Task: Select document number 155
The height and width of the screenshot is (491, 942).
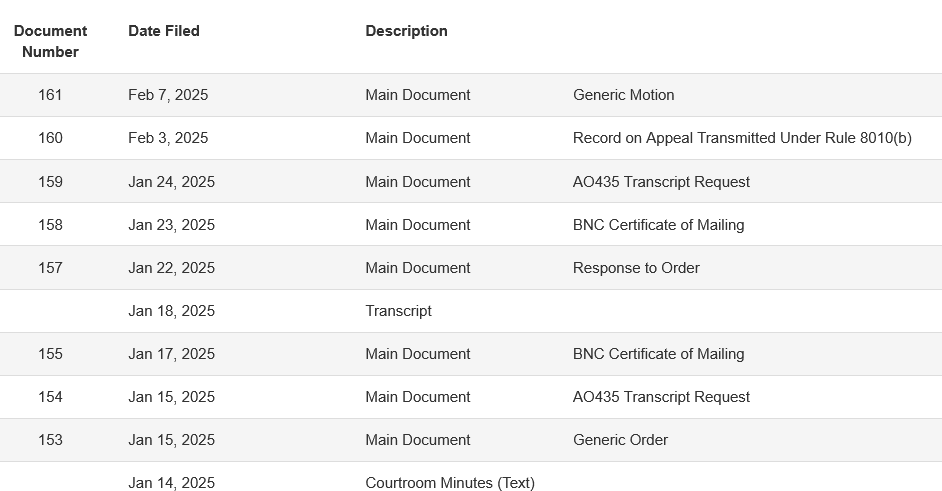Action: click(50, 354)
